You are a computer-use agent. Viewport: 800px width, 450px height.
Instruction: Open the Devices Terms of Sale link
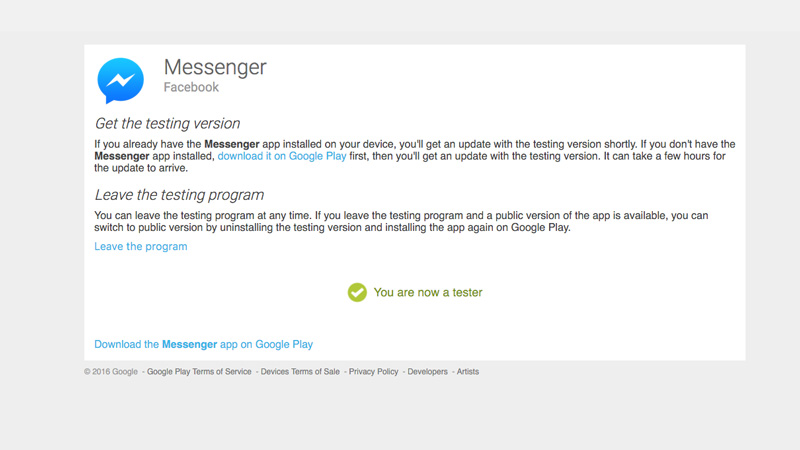(300, 372)
